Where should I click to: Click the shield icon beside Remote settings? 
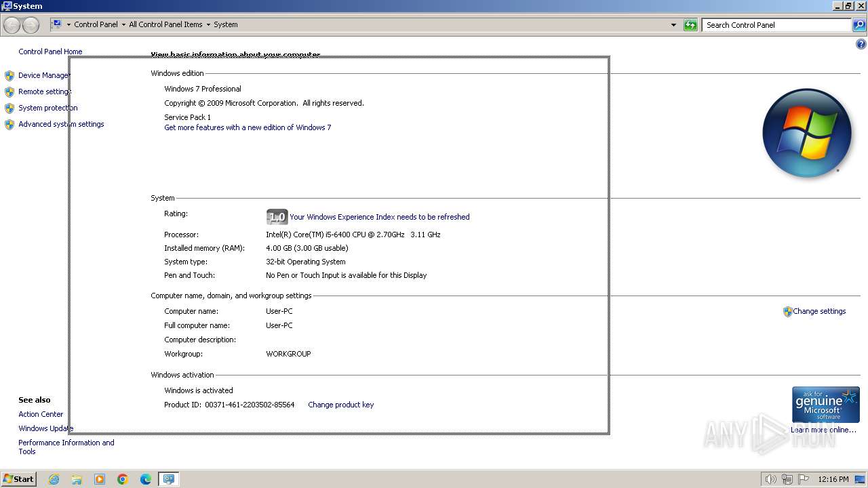[x=9, y=91]
